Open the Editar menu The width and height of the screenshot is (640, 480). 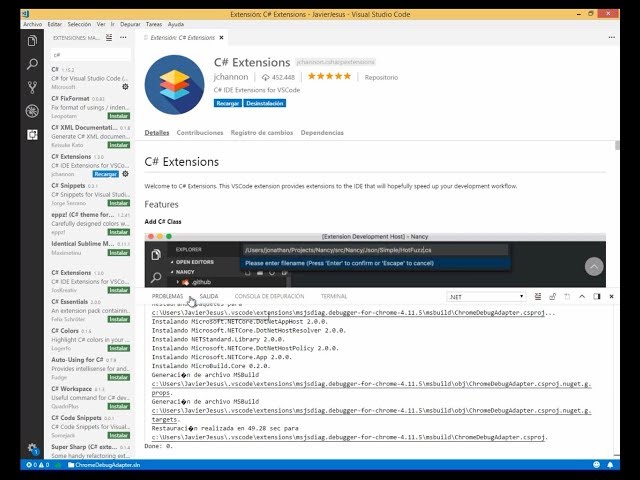pos(55,24)
